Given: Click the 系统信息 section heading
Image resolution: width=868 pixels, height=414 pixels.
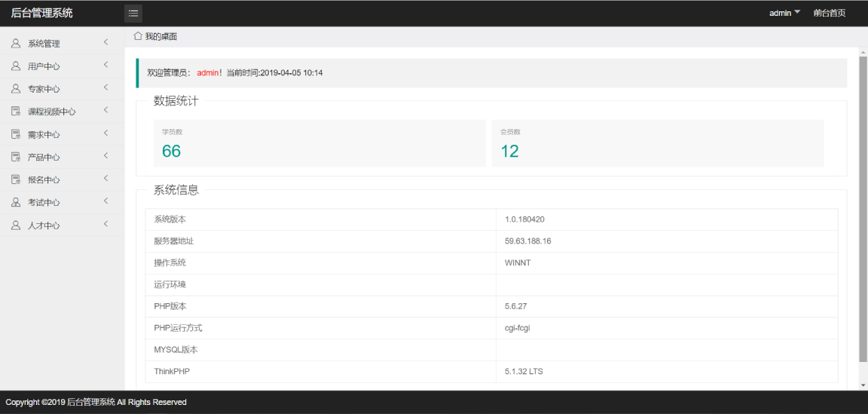Looking at the screenshot, I should click(176, 190).
